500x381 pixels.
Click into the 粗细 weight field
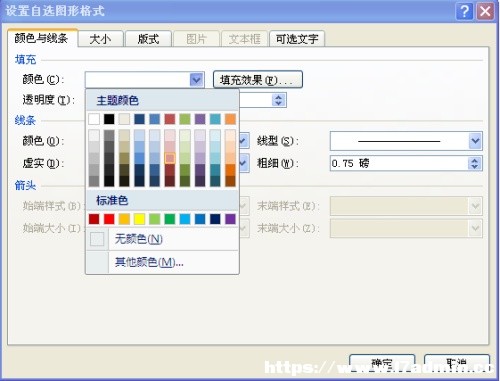[399, 163]
